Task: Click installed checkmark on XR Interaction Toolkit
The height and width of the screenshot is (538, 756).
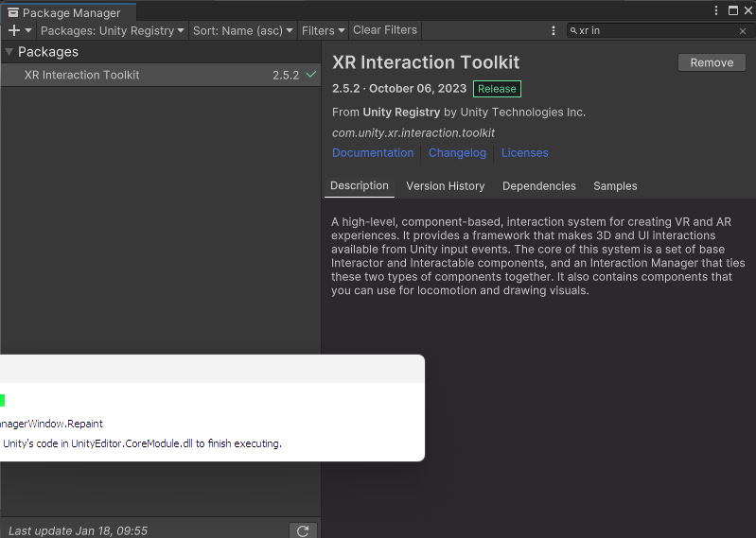Action: coord(311,75)
